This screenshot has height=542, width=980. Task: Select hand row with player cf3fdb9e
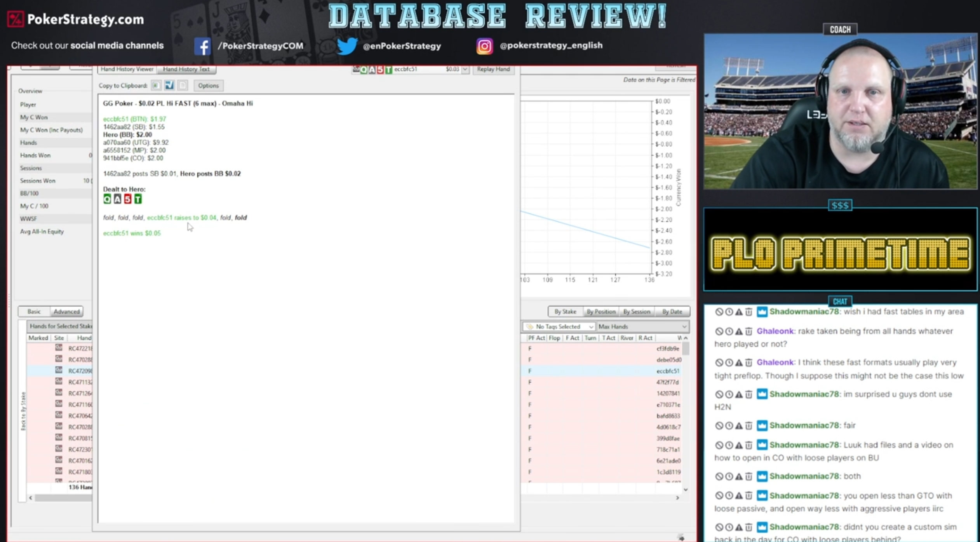(x=601, y=349)
